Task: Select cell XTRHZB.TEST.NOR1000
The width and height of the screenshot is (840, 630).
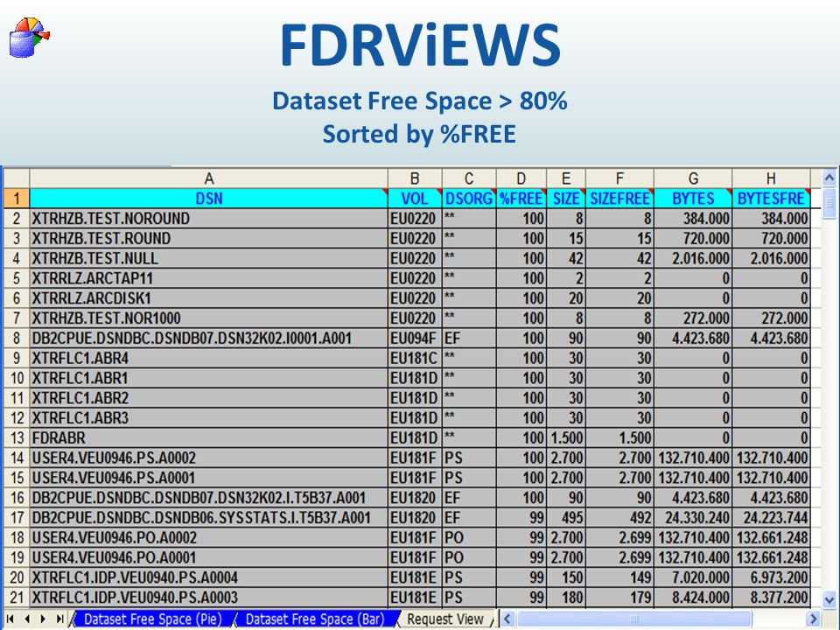Action: (x=209, y=318)
